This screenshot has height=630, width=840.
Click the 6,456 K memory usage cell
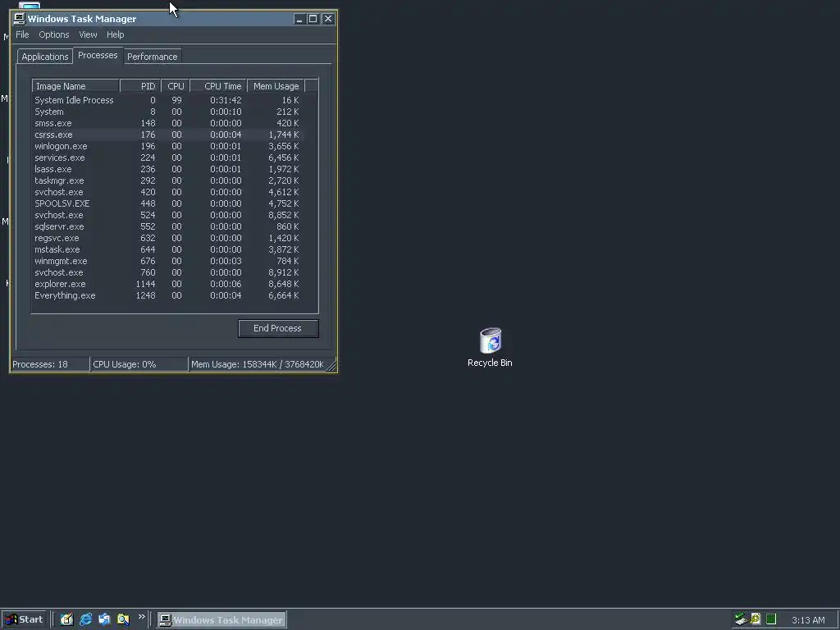283,158
